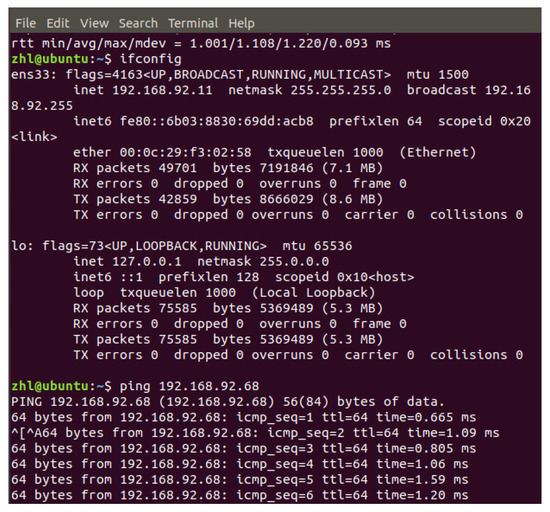Click the icmp_seq=1 ping reply line
This screenshot has height=512, width=550.
pos(243,417)
